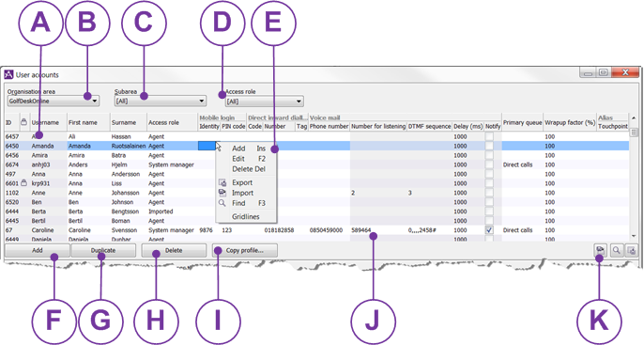The height and width of the screenshot is (345, 644).
Task: Click the lock icon on the krp931 row
Action: [23, 183]
